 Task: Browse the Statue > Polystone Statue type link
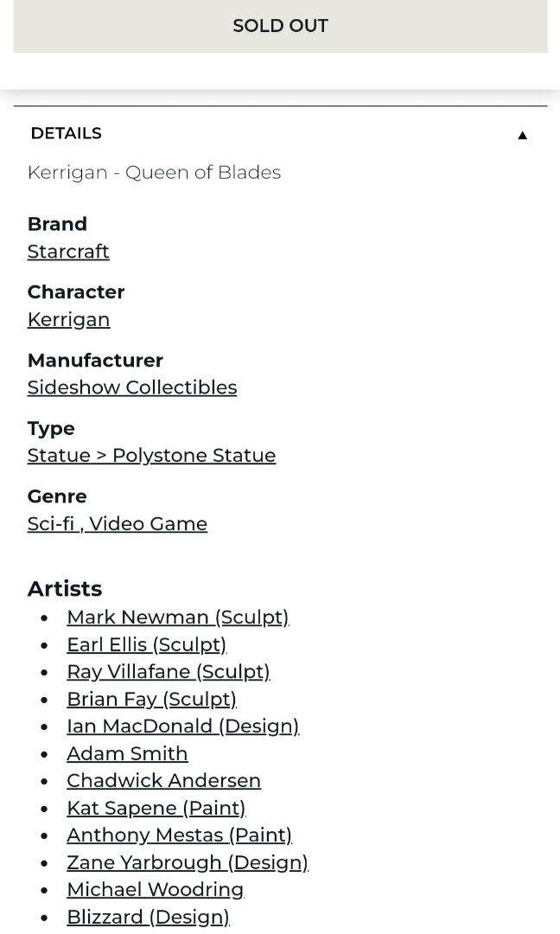pos(151,455)
